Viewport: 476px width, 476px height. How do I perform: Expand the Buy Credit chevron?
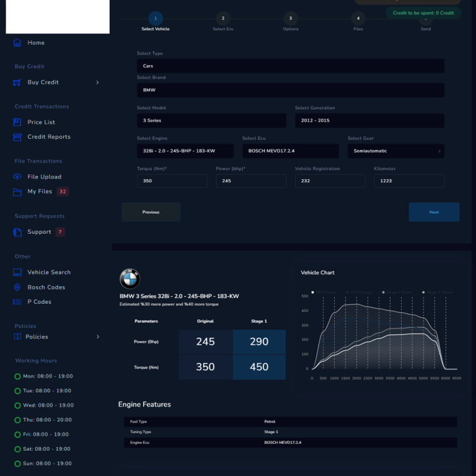[x=97, y=82]
